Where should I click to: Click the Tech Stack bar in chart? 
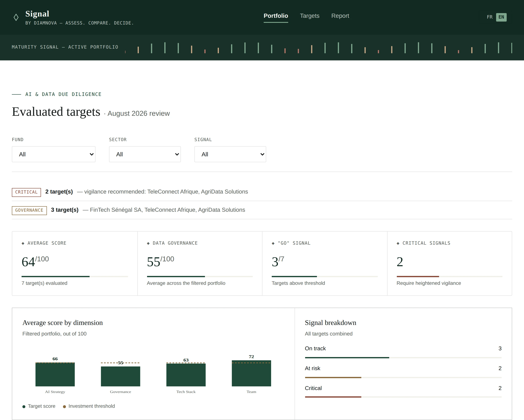click(x=186, y=375)
